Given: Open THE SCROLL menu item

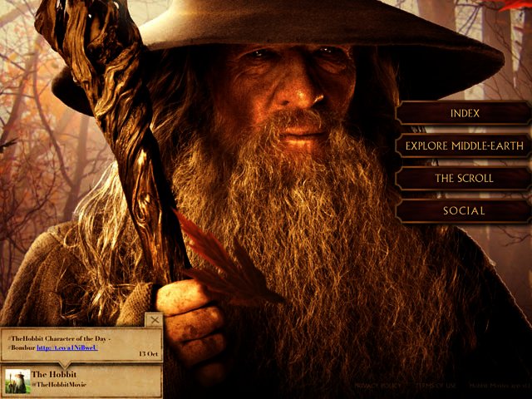Looking at the screenshot, I should [x=464, y=178].
